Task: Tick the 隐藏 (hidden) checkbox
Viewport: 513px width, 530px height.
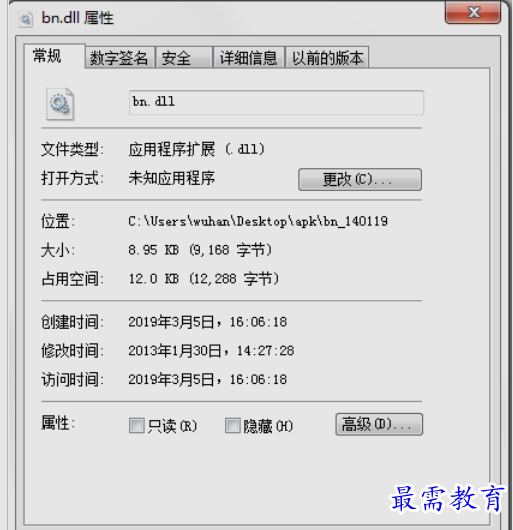Action: pos(233,426)
